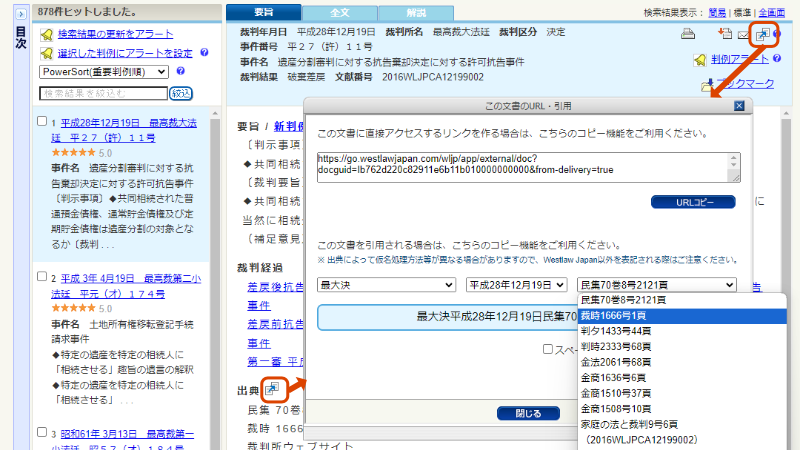Viewport: 800px width, 450px height.
Task: Click the 検索結果の更新をアラート link
Action: [x=115, y=34]
